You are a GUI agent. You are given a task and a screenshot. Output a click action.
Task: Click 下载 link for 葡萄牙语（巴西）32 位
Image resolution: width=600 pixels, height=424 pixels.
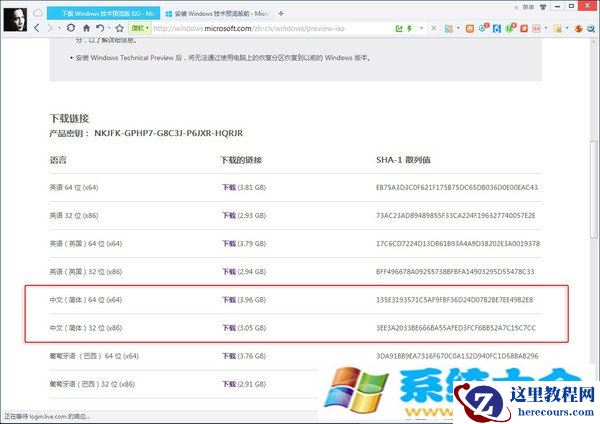(x=229, y=384)
